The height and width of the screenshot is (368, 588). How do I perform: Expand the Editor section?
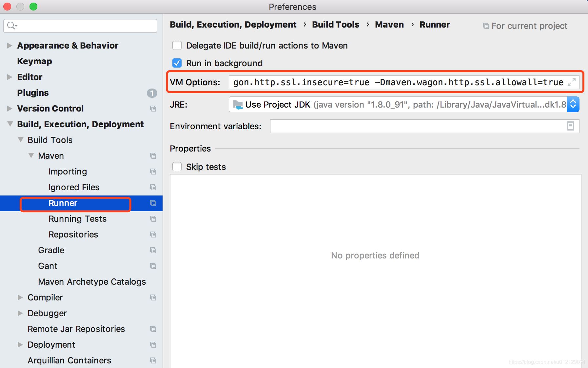[x=10, y=77]
